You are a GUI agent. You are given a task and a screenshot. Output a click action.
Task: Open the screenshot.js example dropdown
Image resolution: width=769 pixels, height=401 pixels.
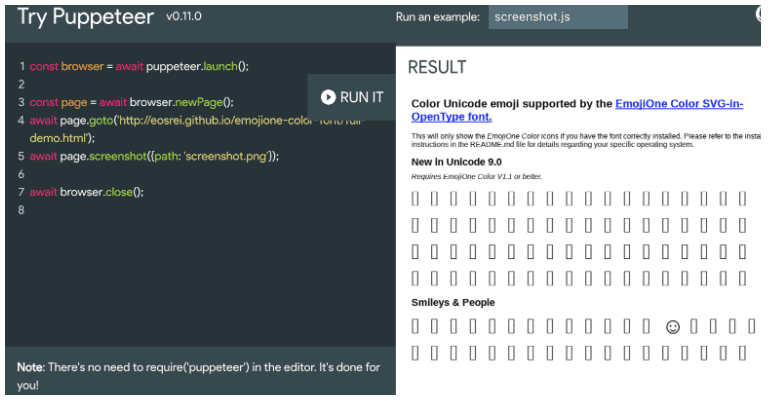point(558,17)
